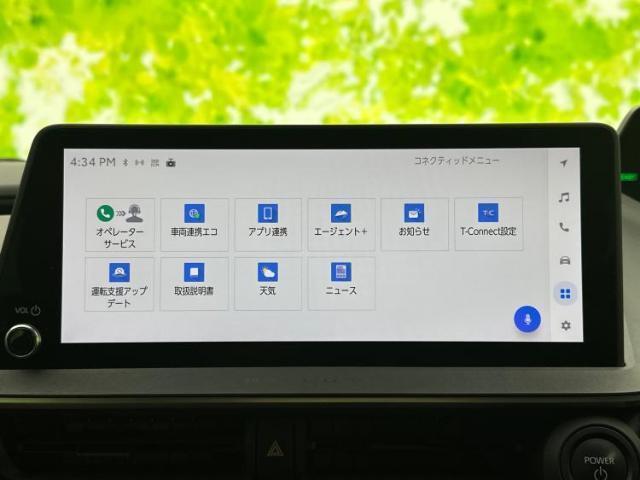Tap the 圏外 no-service status icon
640x480 pixels.
click(155, 163)
